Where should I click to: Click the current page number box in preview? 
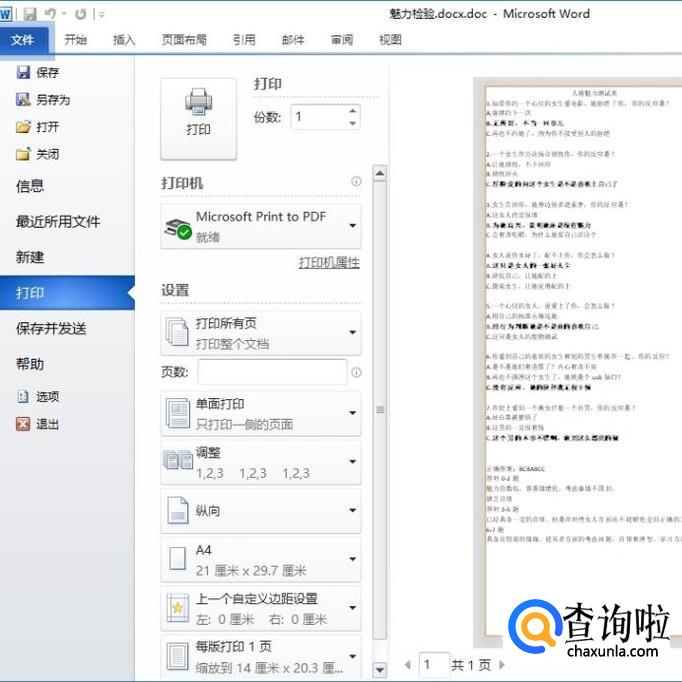tap(434, 665)
